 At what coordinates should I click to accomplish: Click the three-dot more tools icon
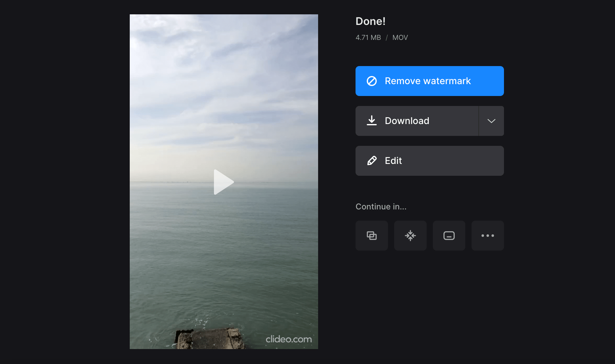coord(487,236)
